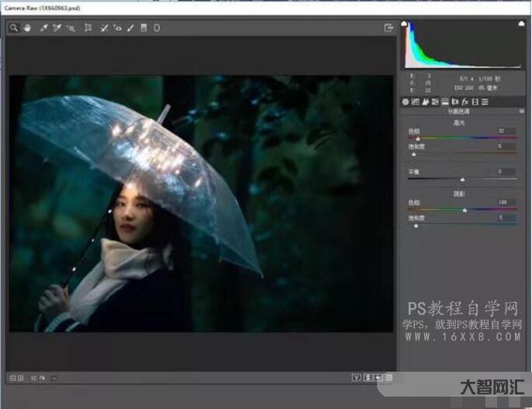This screenshot has height=409, width=532.
Task: Open the Tone Curve panel tab
Action: 416,102
